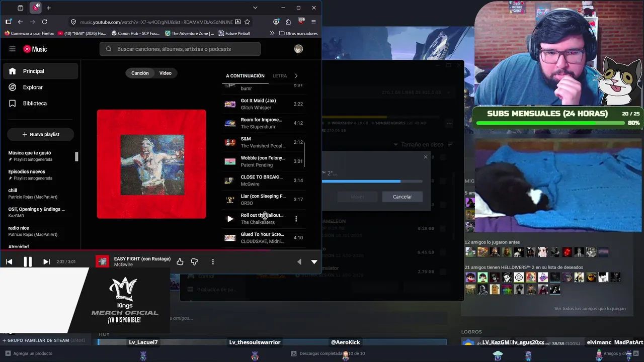
Task: Click Agregar un producto in Steam
Action: coord(28,353)
